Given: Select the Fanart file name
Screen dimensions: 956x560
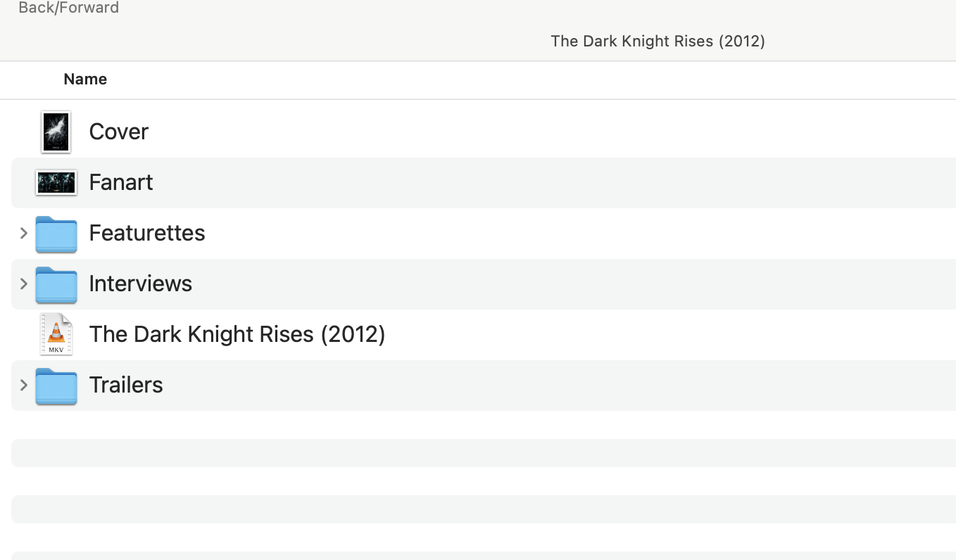Looking at the screenshot, I should [x=121, y=182].
